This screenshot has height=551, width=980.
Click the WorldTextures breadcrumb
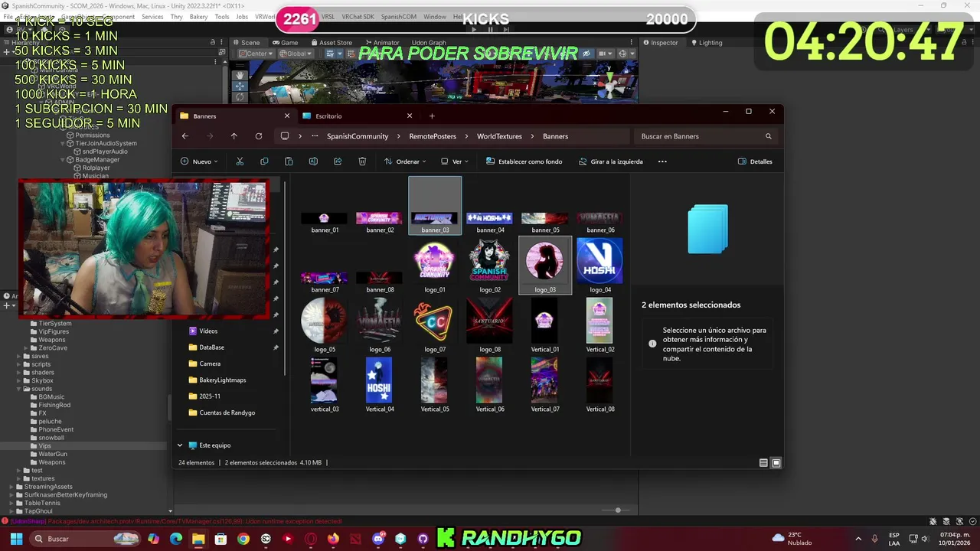(499, 136)
